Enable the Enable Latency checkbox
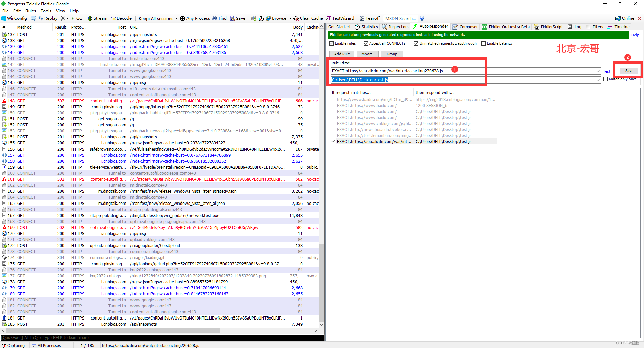Screen dimensions: 644x348 point(484,44)
